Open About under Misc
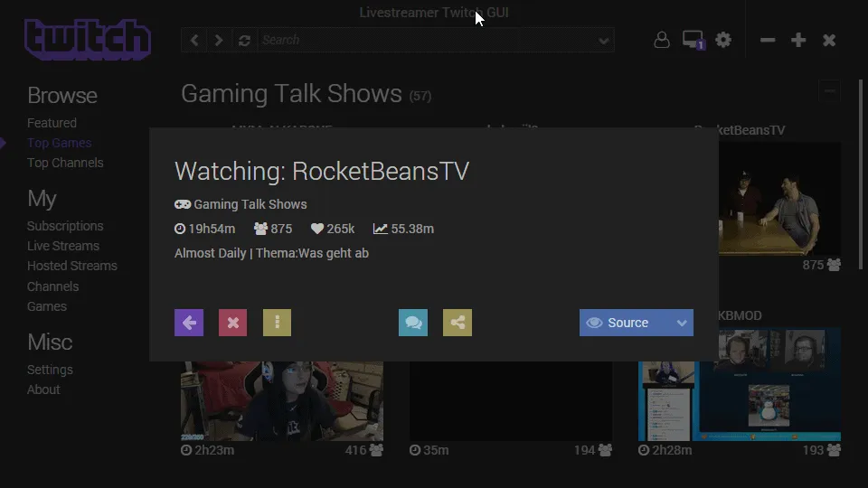The image size is (868, 488). [x=43, y=389]
